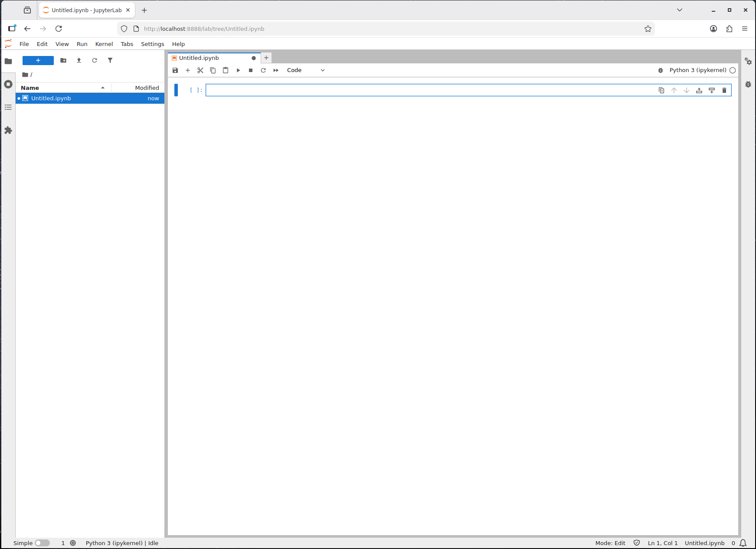Click the localhost URL address bar
The width and height of the screenshot is (756, 549).
tap(386, 29)
